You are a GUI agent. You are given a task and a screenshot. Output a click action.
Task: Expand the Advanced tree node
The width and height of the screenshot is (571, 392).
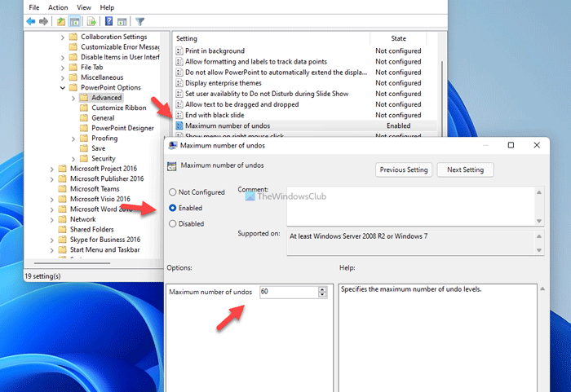coord(73,98)
